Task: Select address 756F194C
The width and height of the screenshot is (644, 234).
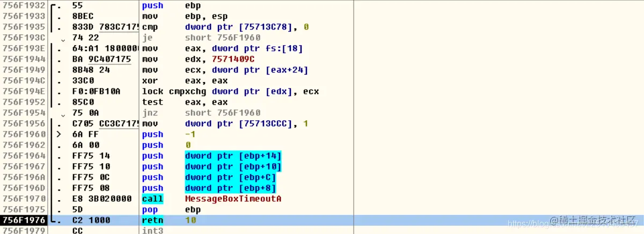Action: click(24, 81)
